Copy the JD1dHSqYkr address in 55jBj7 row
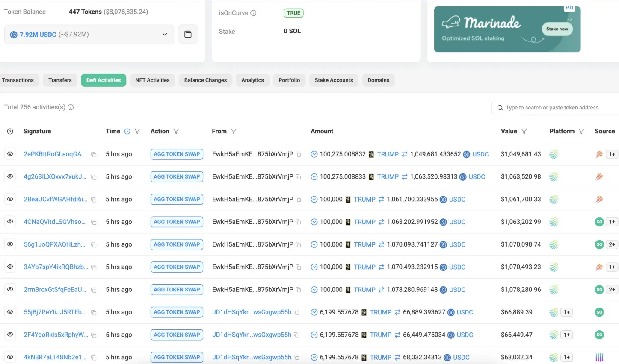Image resolution: width=619 pixels, height=364 pixels. (x=296, y=312)
